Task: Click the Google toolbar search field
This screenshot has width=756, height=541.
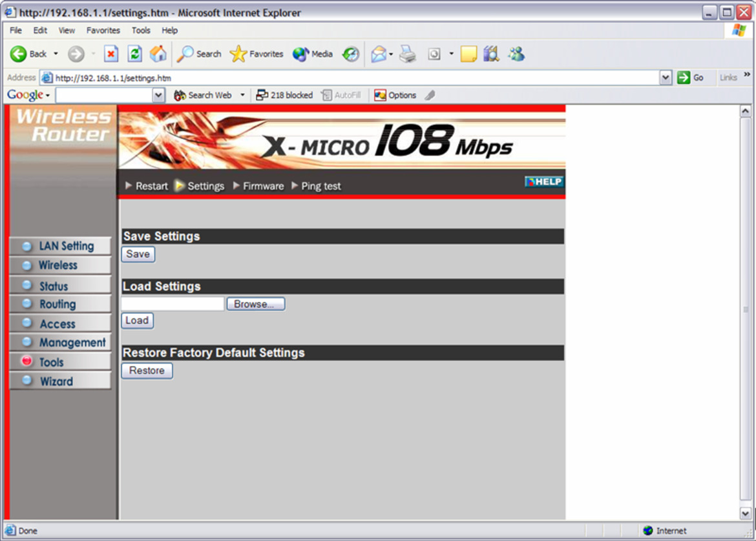Action: 105,96
